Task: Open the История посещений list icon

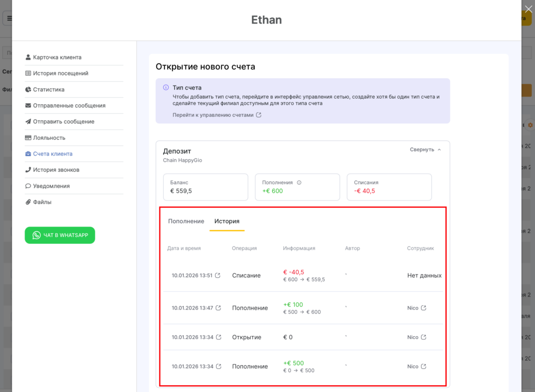Action: point(28,74)
